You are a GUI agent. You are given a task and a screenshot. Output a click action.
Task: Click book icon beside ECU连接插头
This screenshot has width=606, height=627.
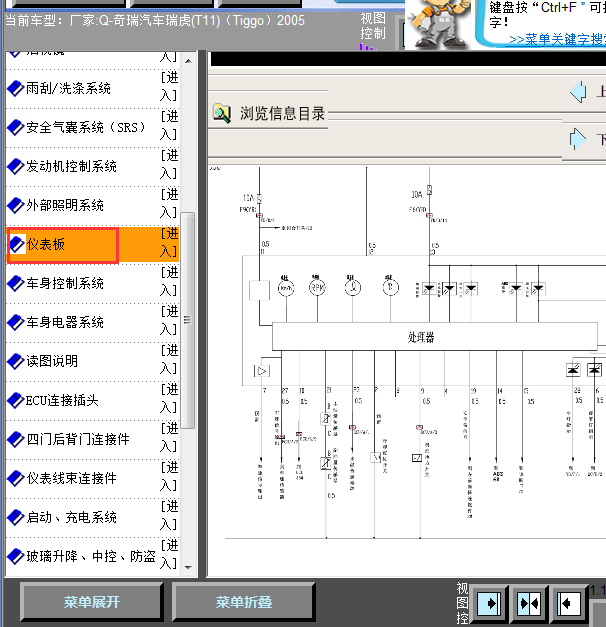[16, 400]
